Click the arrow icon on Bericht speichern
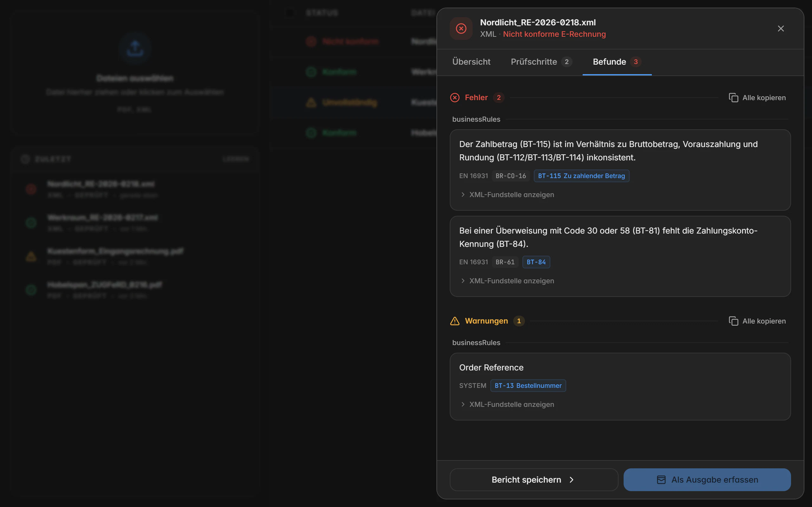 [x=572, y=480]
